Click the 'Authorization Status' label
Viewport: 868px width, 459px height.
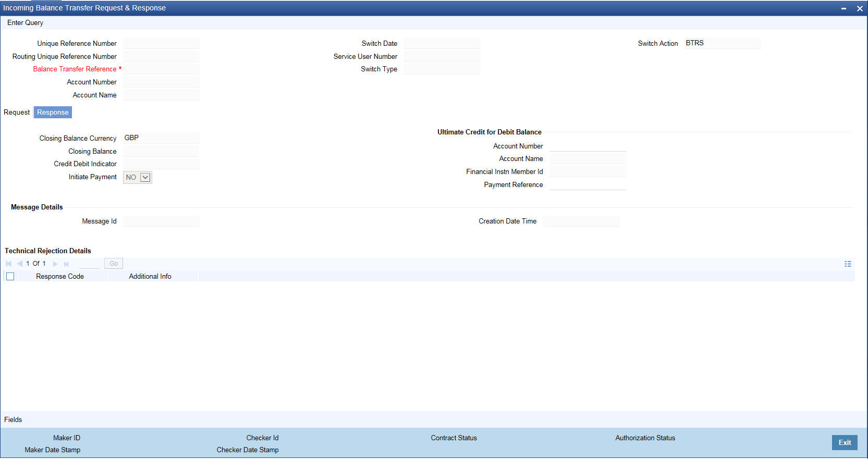pos(645,438)
